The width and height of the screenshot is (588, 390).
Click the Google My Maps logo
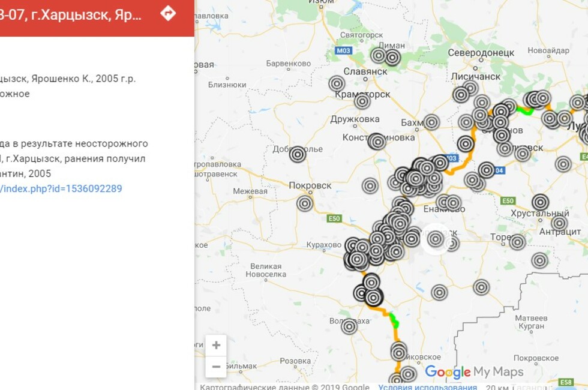tap(474, 372)
